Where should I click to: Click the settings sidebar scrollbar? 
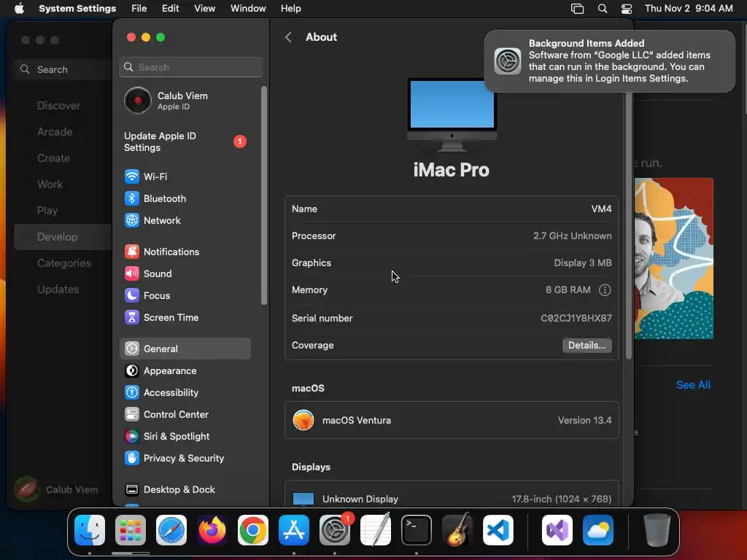pyautogui.click(x=264, y=195)
